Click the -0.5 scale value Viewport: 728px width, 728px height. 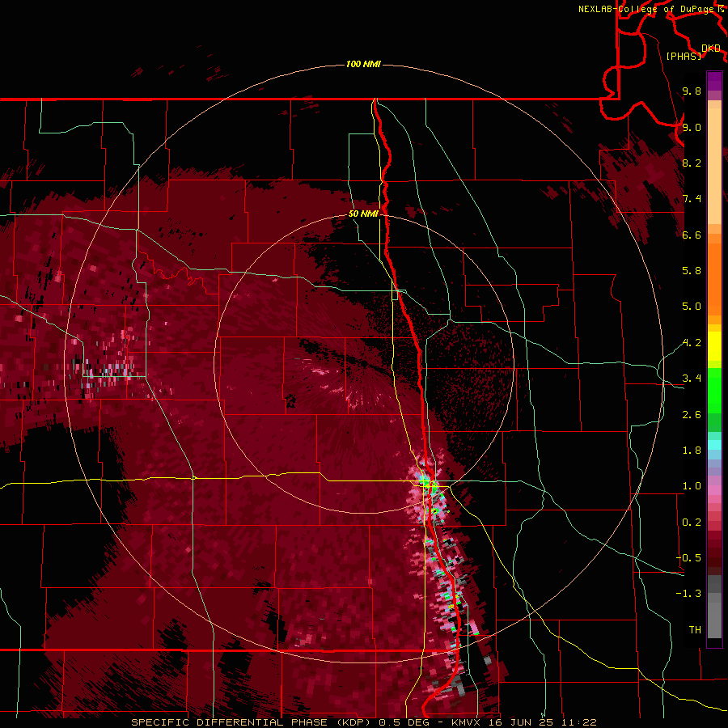(688, 558)
